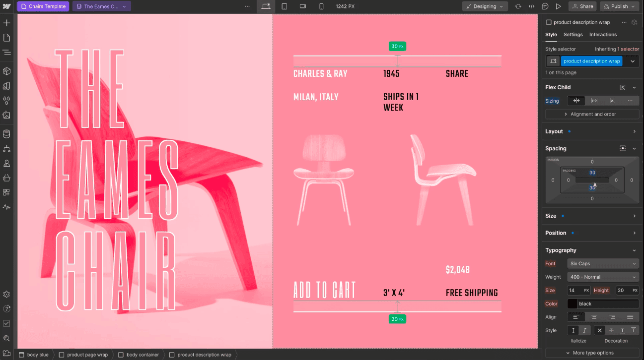Click the Share button
This screenshot has height=360, width=644.
click(582, 6)
